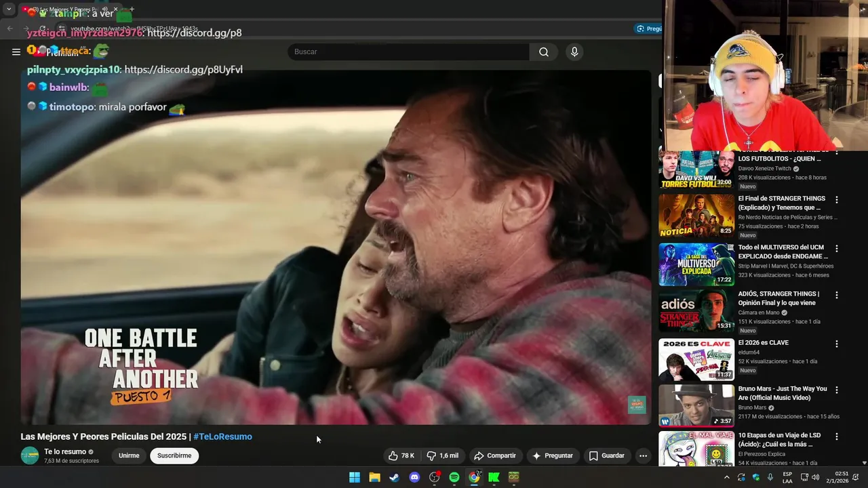868x488 pixels.
Task: Click eldum64 channel name
Action: [749, 352]
